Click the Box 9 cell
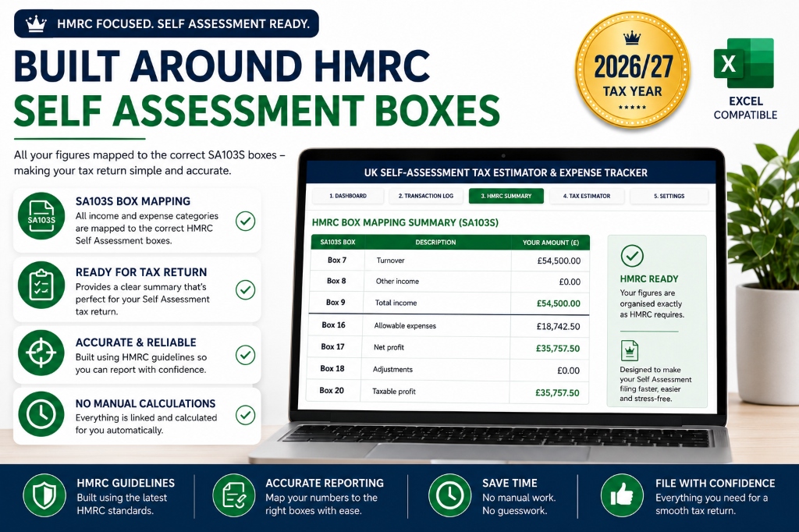 point(336,303)
